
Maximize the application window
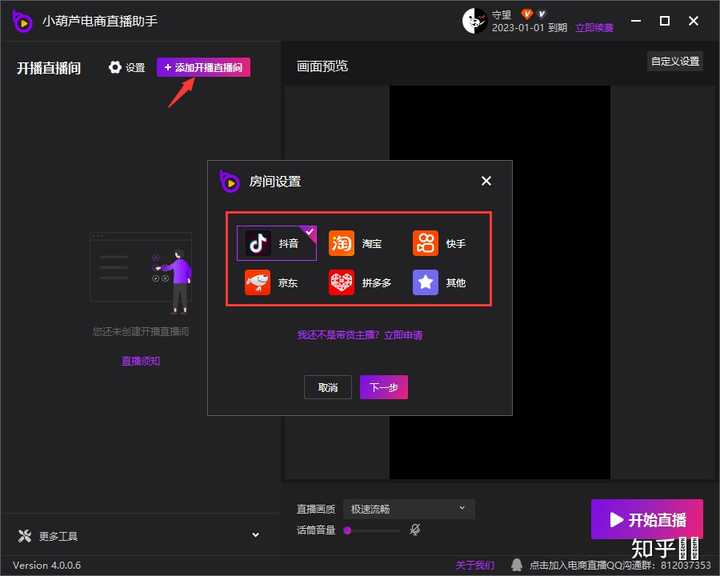664,21
